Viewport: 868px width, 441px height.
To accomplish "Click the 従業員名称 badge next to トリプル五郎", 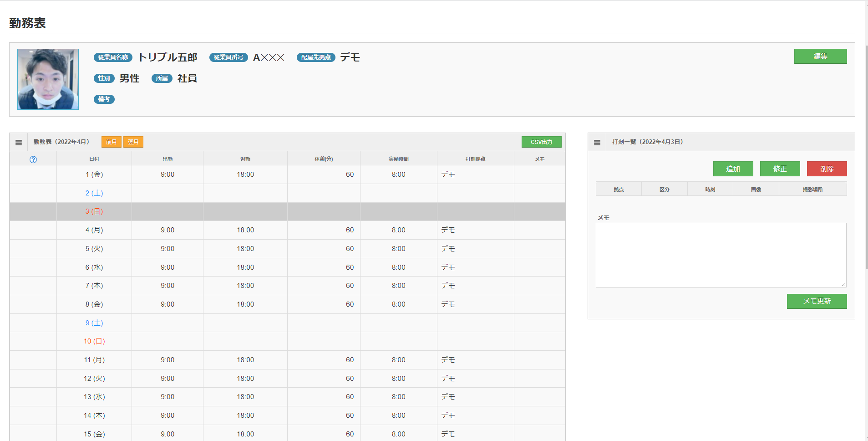I will 112,57.
